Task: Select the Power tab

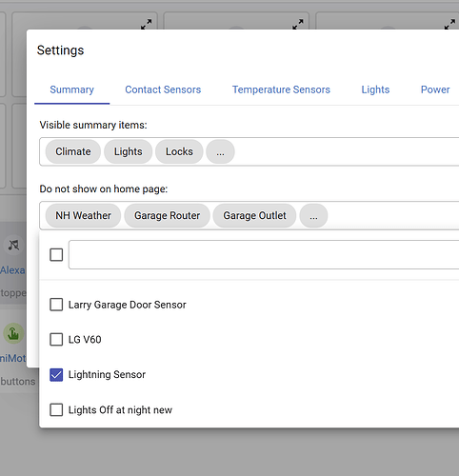Action: [x=435, y=89]
